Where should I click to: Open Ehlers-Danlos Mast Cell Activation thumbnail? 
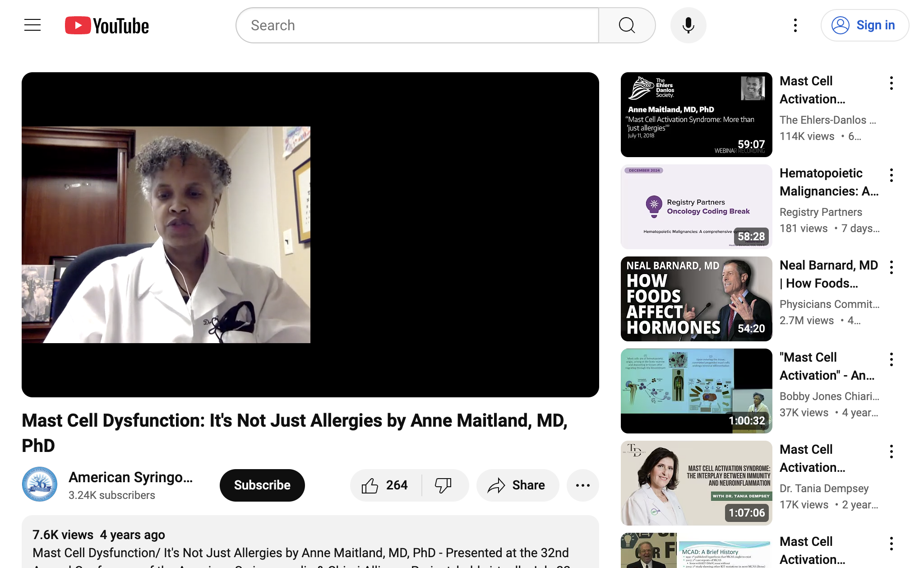pos(697,115)
